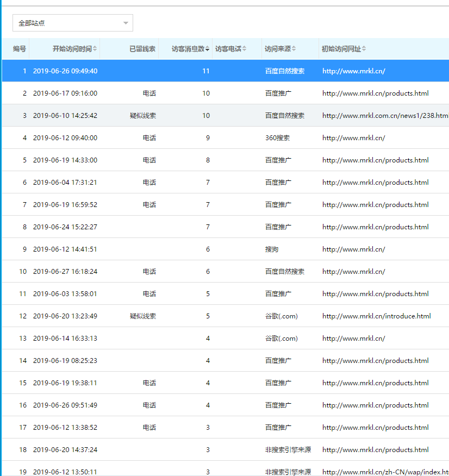Screen dimensions: 449x476
Task: Click 搜狗 source in row 9
Action: click(272, 249)
